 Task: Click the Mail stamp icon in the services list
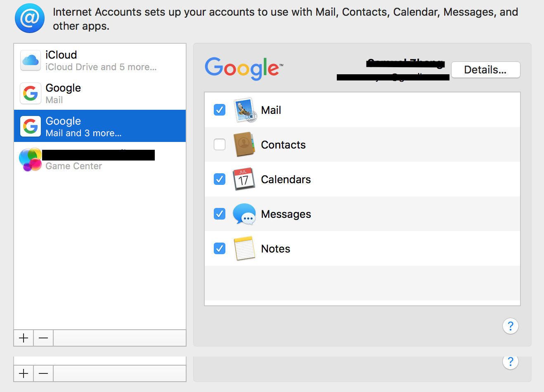coord(245,110)
